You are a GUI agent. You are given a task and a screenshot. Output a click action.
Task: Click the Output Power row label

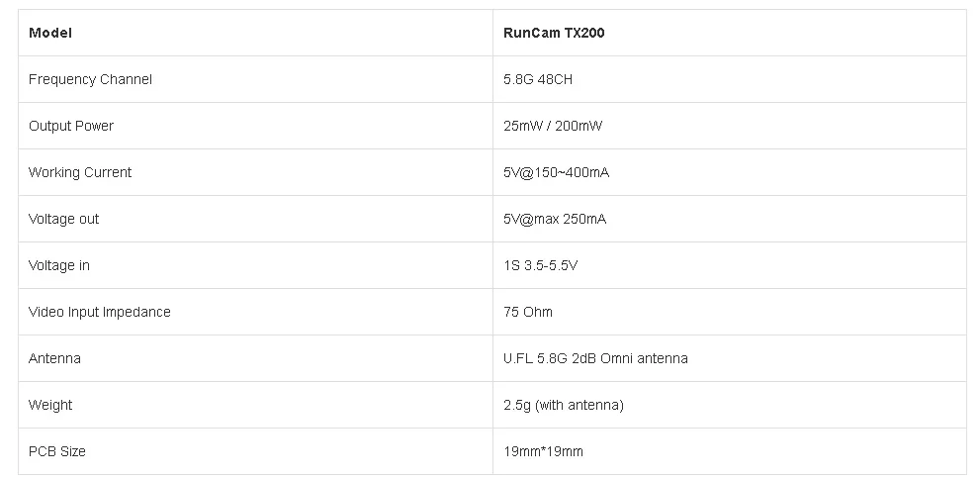pos(71,126)
